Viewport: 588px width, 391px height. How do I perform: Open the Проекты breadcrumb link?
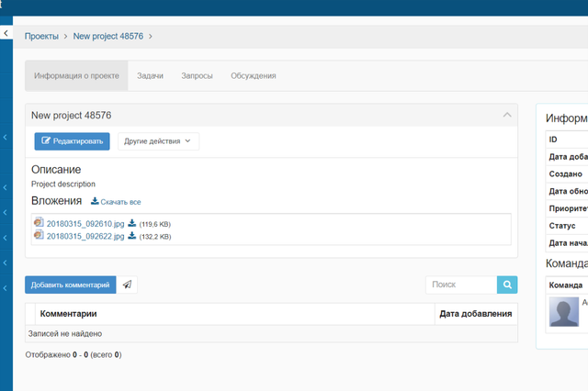pyautogui.click(x=41, y=37)
